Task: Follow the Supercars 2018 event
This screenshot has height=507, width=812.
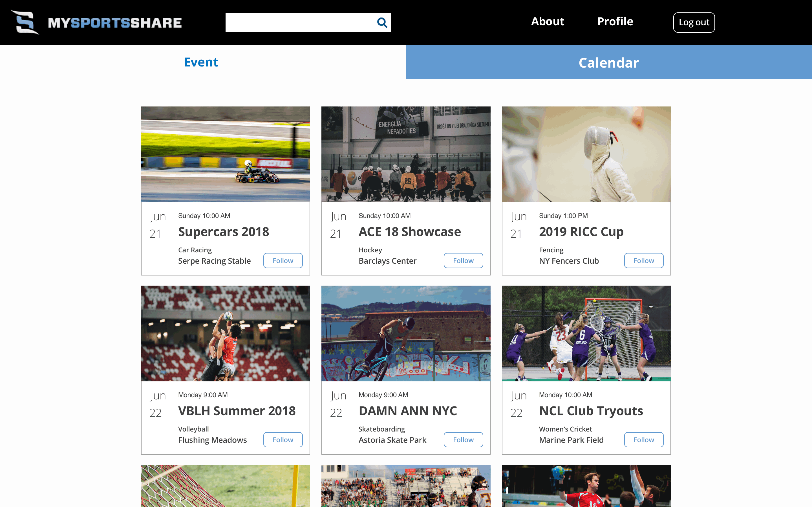Action: (283, 261)
